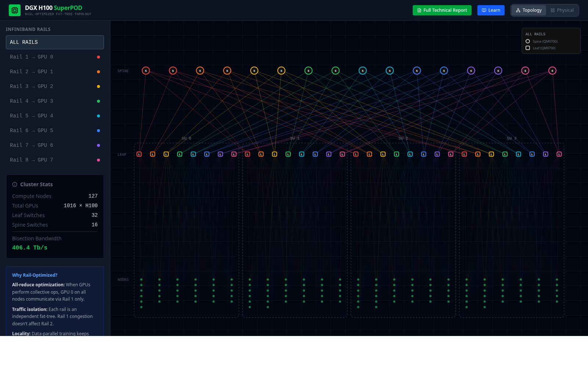Click the red dot next to Rail 1
Image resolution: width=588 pixels, height=368 pixels.
point(98,57)
